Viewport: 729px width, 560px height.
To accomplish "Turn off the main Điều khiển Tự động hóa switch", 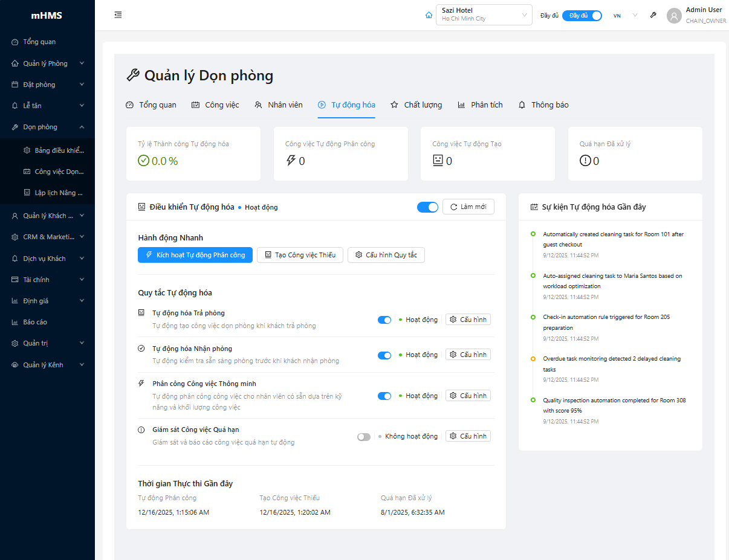I will (x=427, y=207).
